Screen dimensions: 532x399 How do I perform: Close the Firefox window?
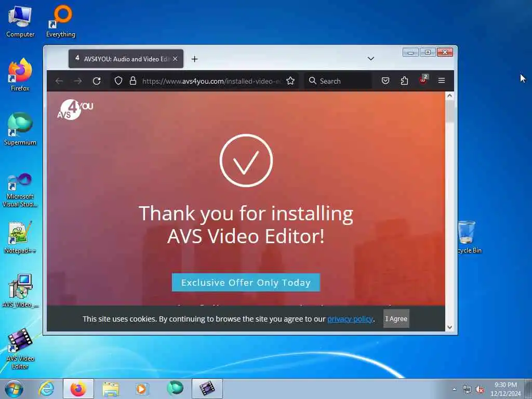pyautogui.click(x=445, y=52)
